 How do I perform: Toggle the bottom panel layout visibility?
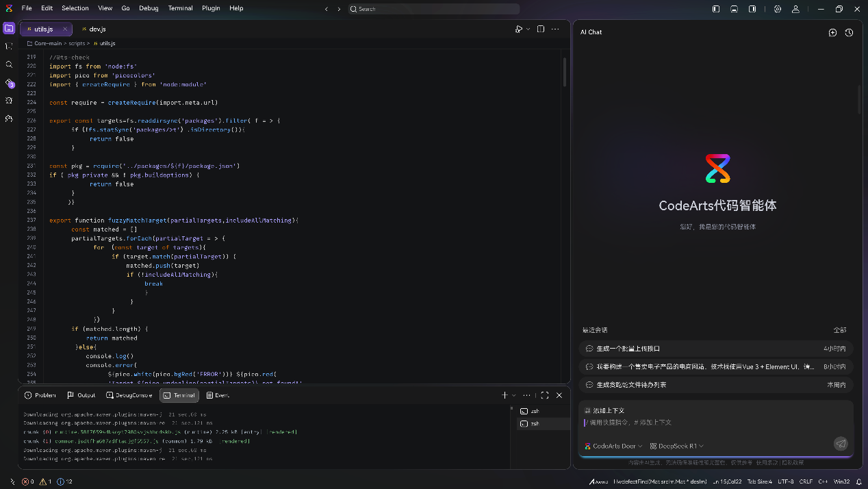coord(734,9)
